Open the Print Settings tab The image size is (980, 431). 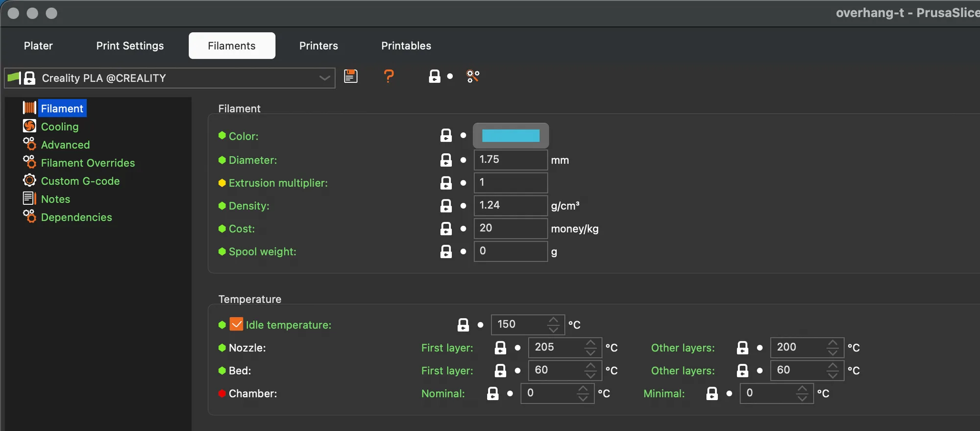click(x=130, y=46)
